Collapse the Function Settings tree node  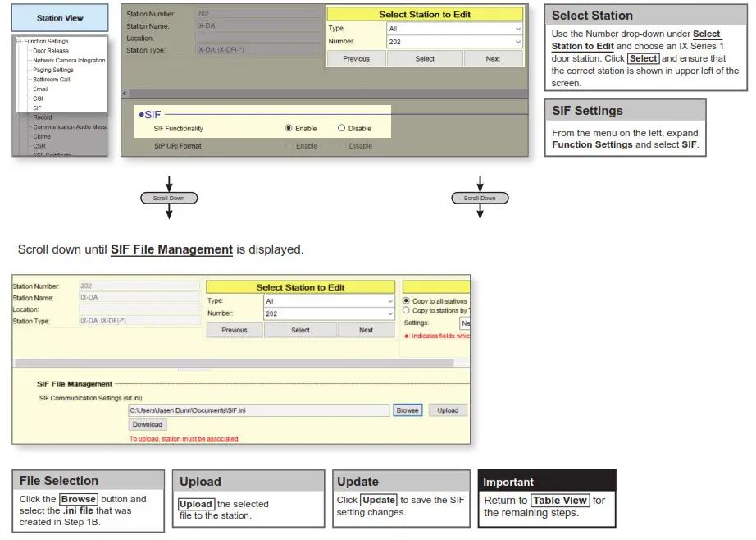coord(20,41)
